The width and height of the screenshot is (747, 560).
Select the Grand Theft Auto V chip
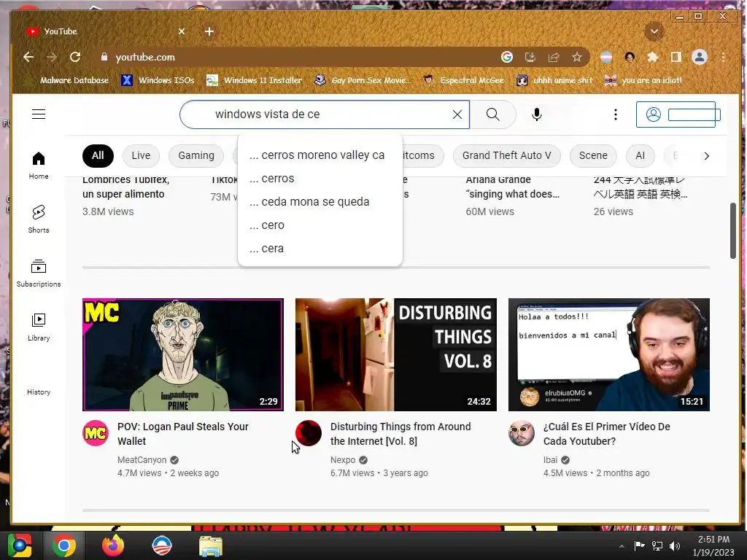click(x=506, y=156)
